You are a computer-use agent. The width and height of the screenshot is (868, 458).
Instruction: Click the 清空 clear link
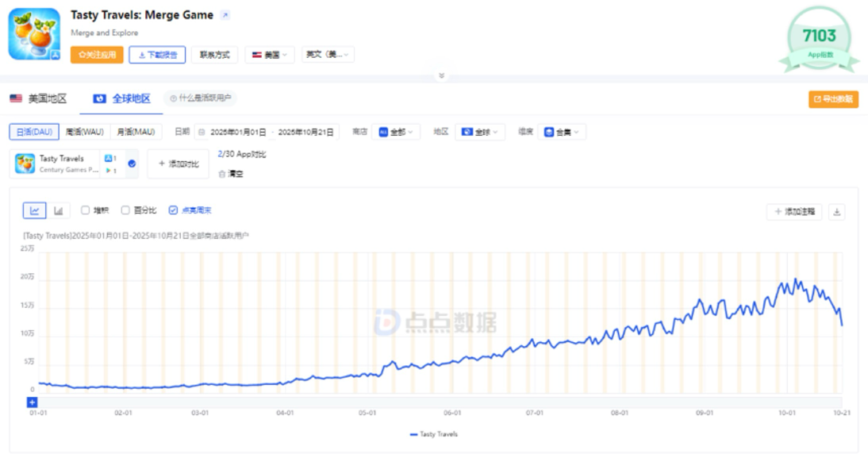click(232, 172)
